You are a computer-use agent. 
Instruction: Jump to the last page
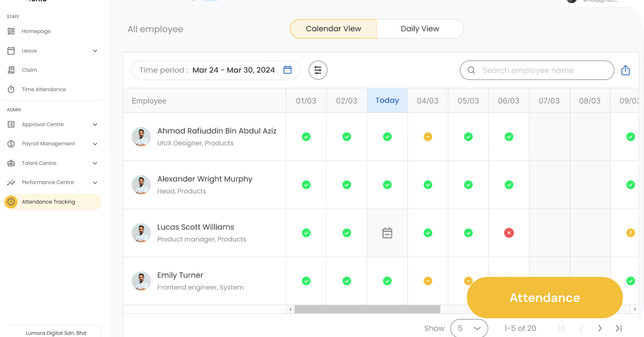point(619,328)
